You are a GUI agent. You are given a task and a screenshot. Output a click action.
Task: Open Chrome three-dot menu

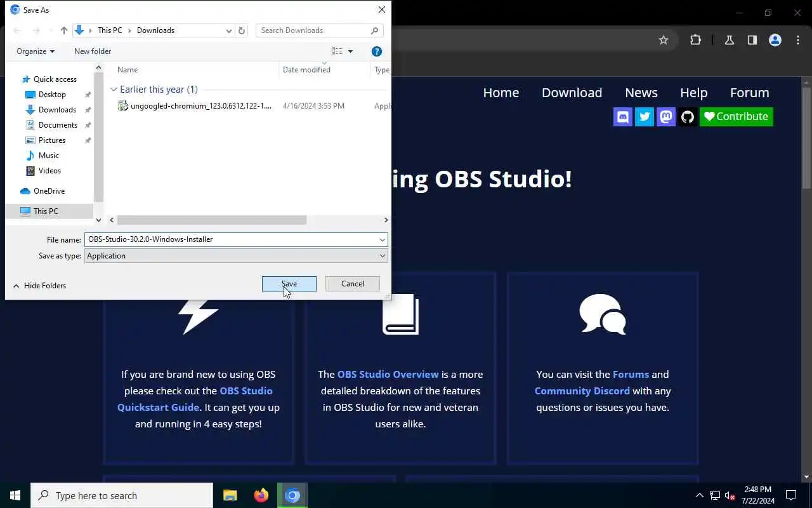point(798,40)
